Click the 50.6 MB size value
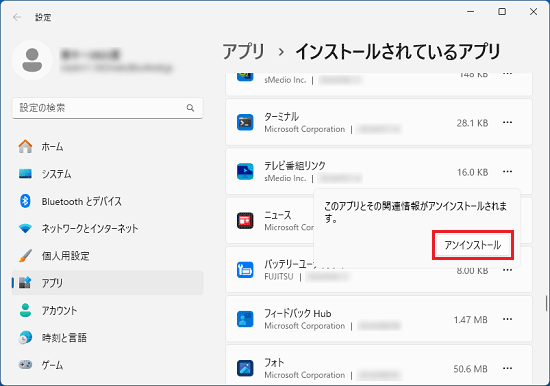 [470, 369]
